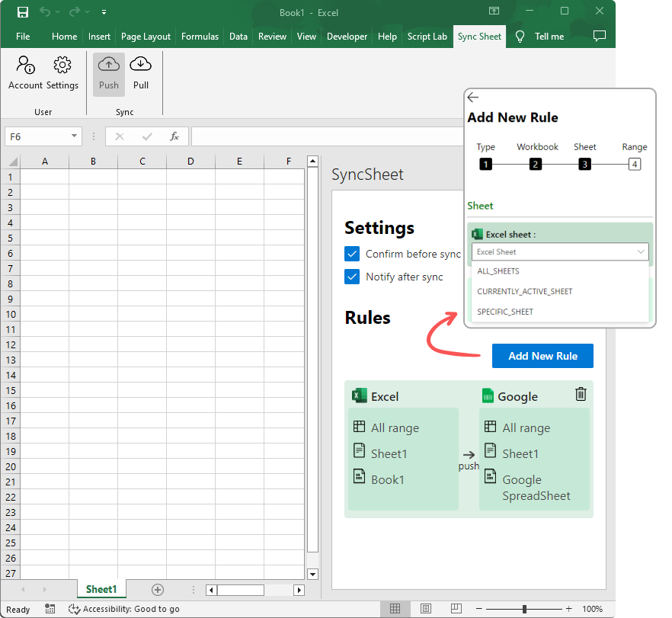Click the 100% zoom level
Viewport: 672px width, 618px height.
tap(592, 609)
